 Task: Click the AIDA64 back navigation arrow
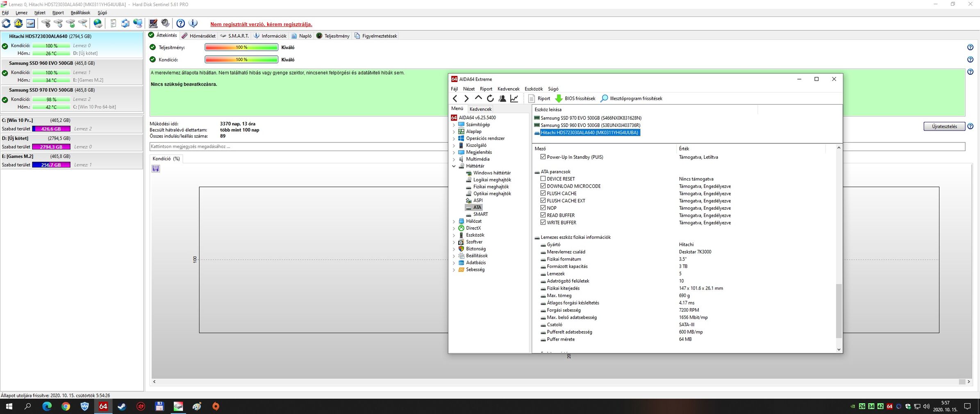[455, 98]
